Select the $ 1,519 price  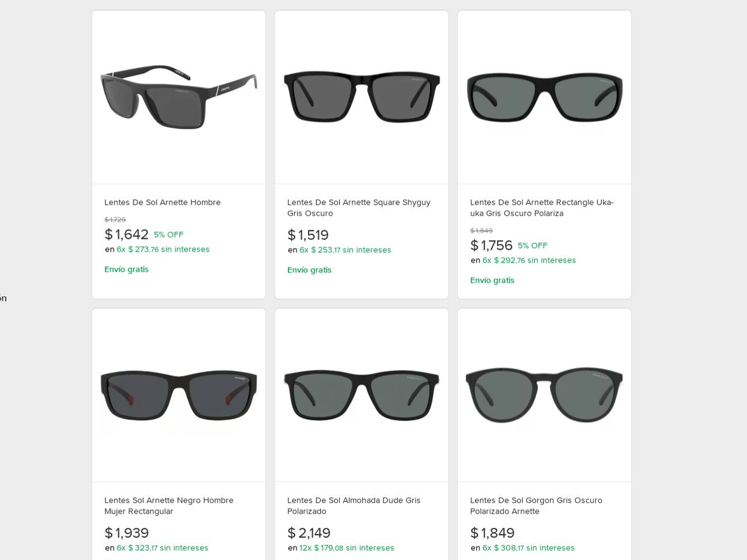click(x=308, y=235)
